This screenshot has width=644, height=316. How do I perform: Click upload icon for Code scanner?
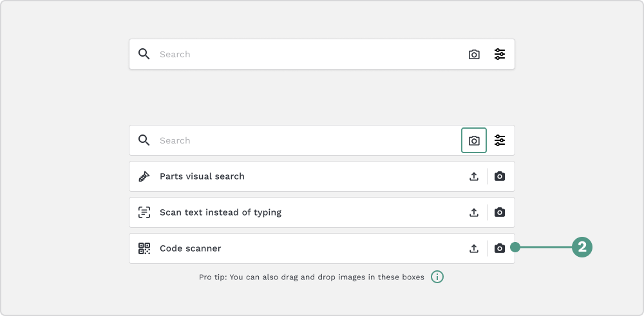coord(474,248)
